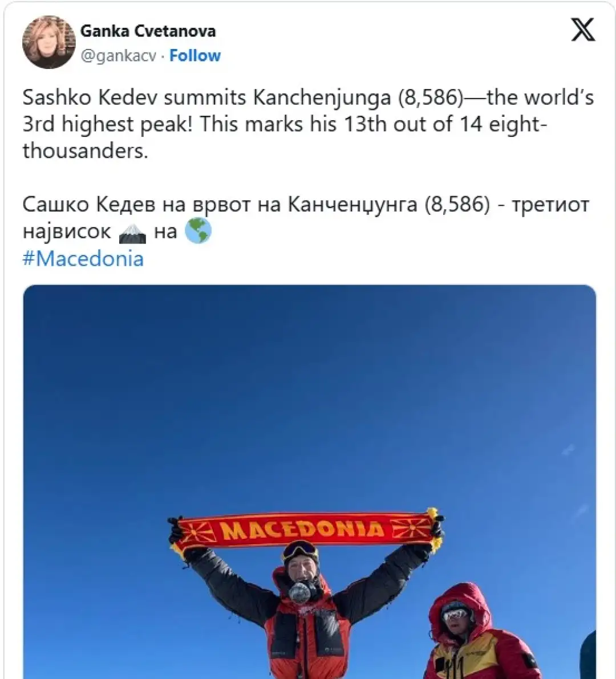Open the #Macedonia hashtag
Image resolution: width=616 pixels, height=679 pixels.
coord(83,259)
